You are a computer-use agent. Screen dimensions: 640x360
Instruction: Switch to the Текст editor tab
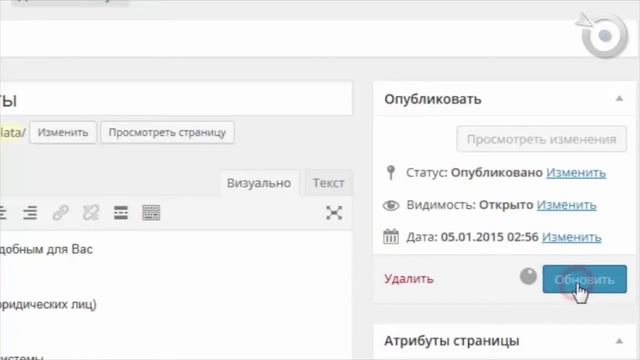(329, 183)
